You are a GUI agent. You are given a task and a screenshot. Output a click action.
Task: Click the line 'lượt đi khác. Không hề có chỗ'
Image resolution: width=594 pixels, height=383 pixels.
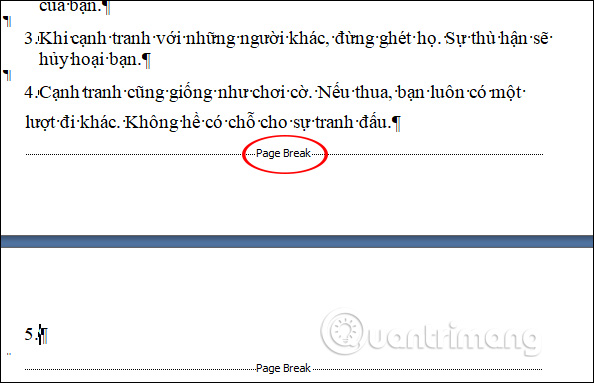(139, 123)
